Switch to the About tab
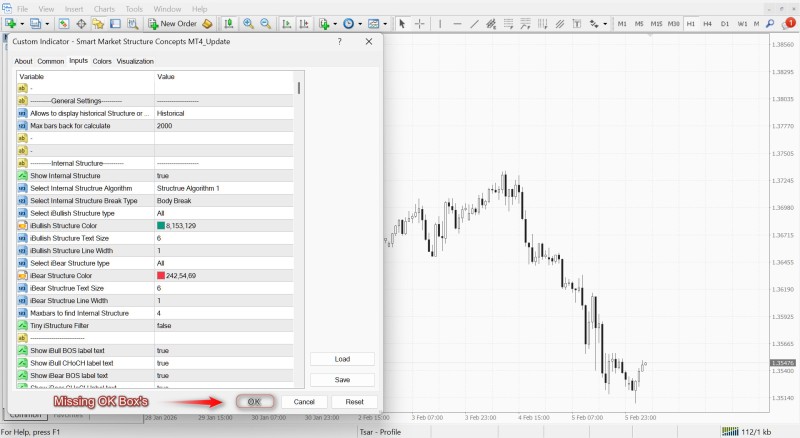 tap(23, 61)
